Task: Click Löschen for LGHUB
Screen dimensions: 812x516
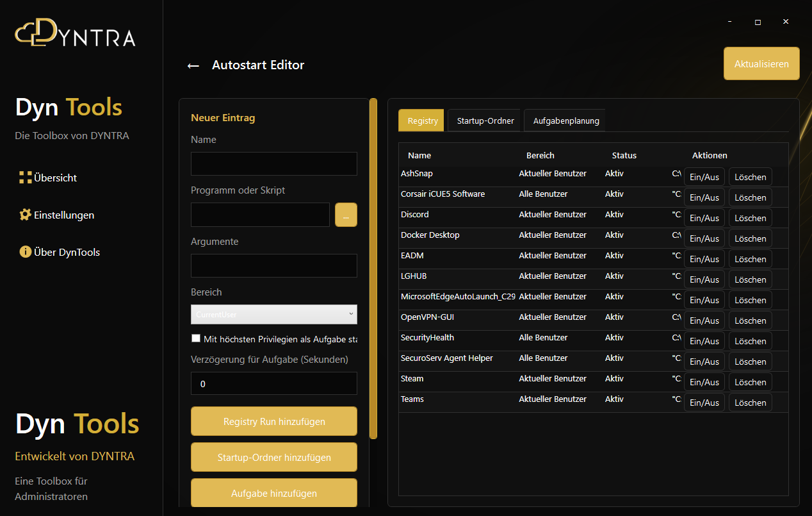Action: point(751,279)
